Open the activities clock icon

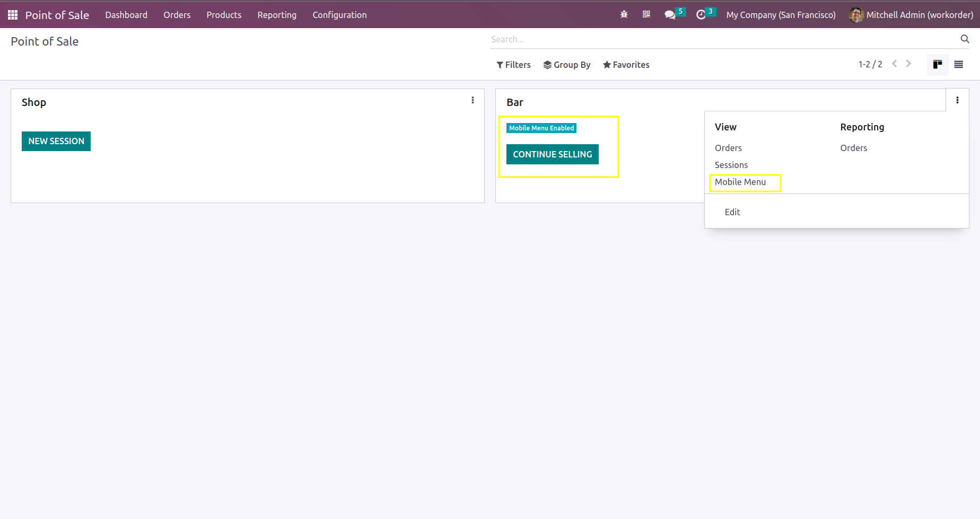(x=701, y=15)
